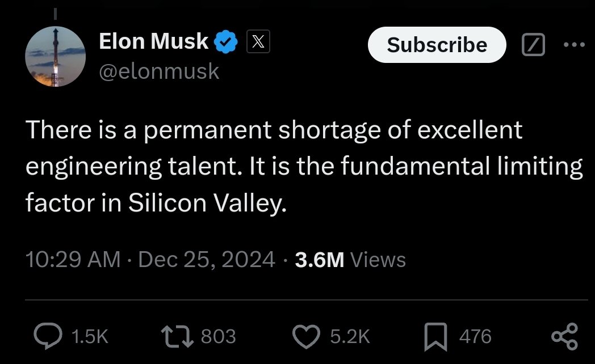Click the 1.5K replies count
The image size is (595, 364).
click(90, 336)
